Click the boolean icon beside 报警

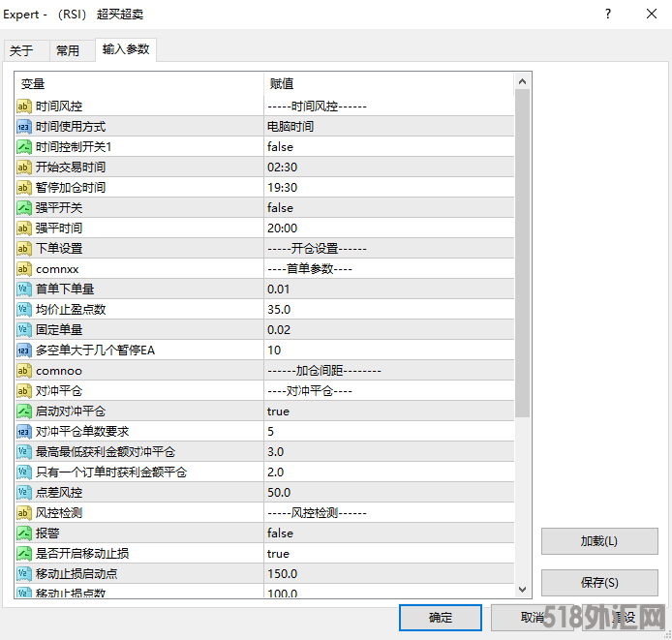coord(24,533)
